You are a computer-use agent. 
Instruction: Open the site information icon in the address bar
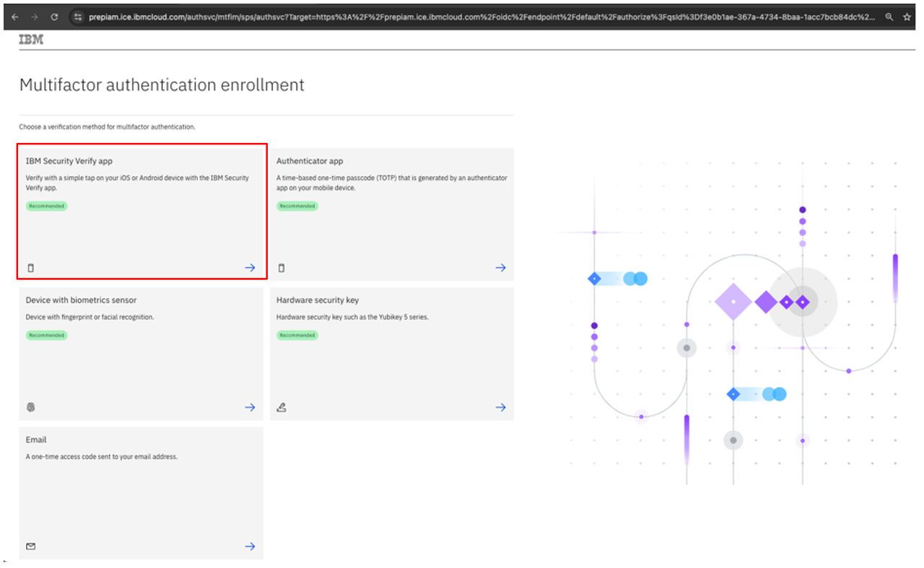[x=78, y=17]
